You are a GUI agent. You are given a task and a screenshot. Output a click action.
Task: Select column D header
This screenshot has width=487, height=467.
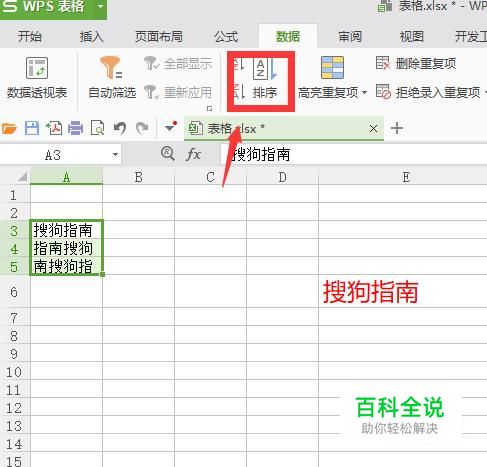(x=282, y=177)
